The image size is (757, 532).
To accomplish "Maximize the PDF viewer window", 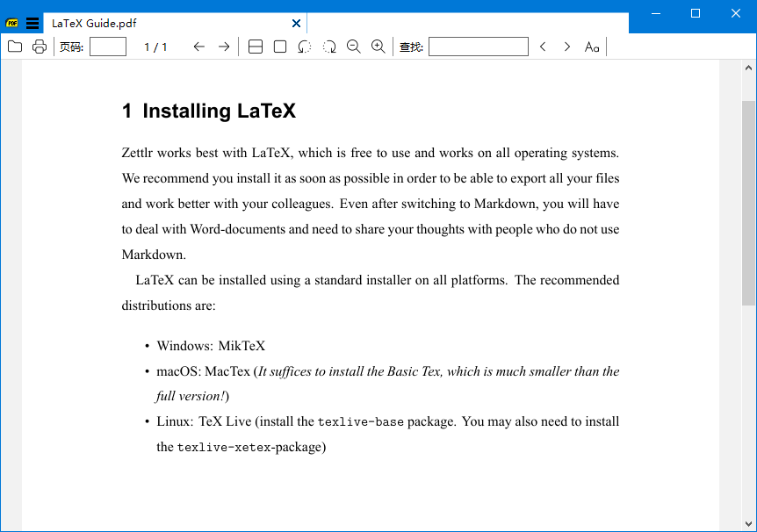I will point(696,13).
